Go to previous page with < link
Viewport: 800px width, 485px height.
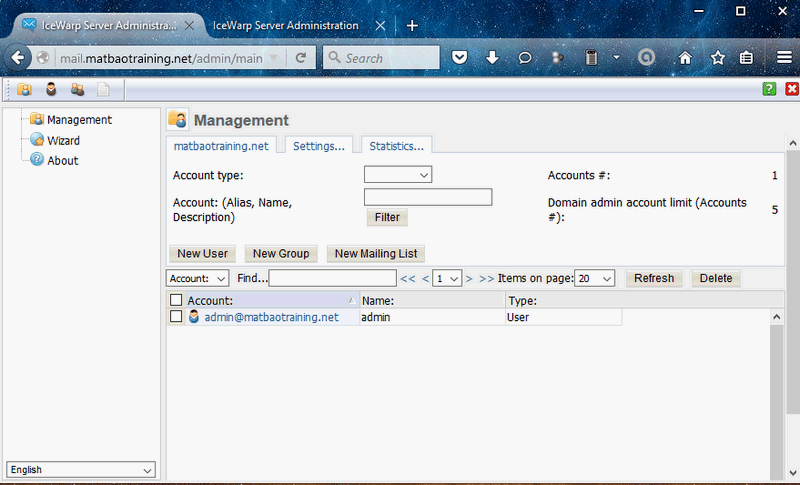click(x=425, y=278)
